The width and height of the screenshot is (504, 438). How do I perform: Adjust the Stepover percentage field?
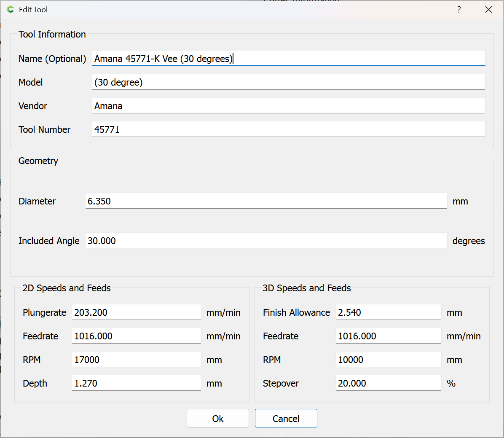click(388, 383)
